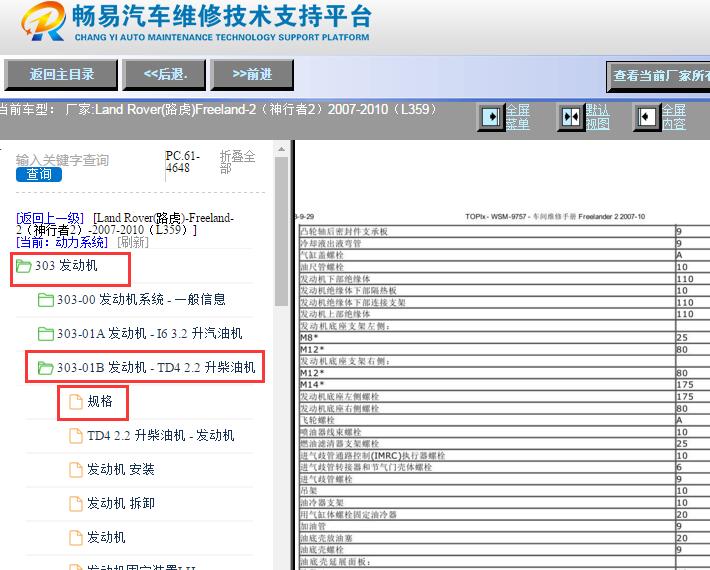The width and height of the screenshot is (710, 570).
Task: Select table row 发动机底座支架左侧
Action: [504, 326]
